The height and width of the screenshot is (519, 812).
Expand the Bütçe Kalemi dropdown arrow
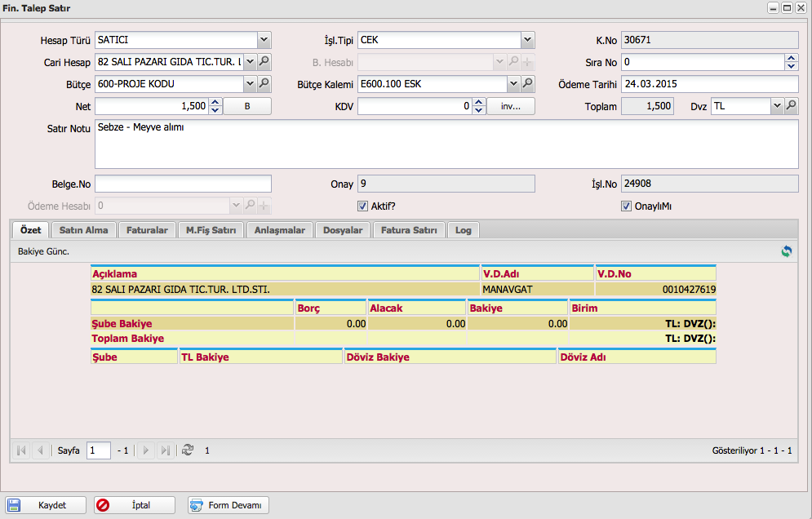point(513,83)
